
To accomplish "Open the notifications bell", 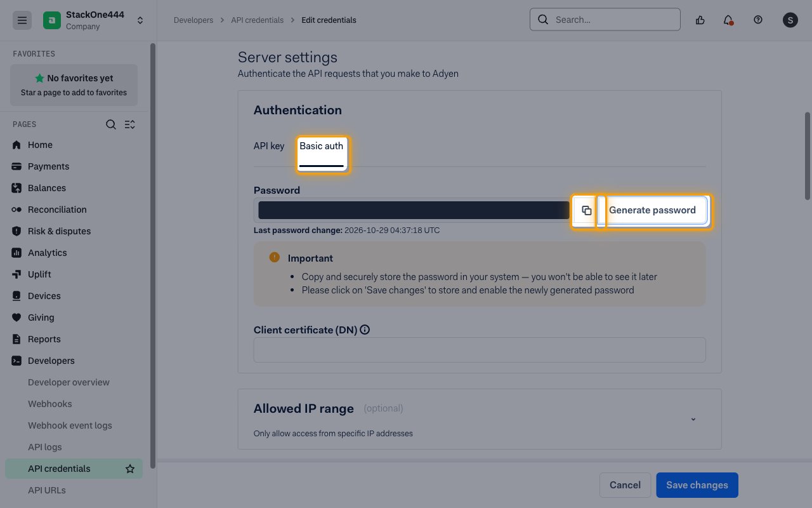I will [728, 20].
